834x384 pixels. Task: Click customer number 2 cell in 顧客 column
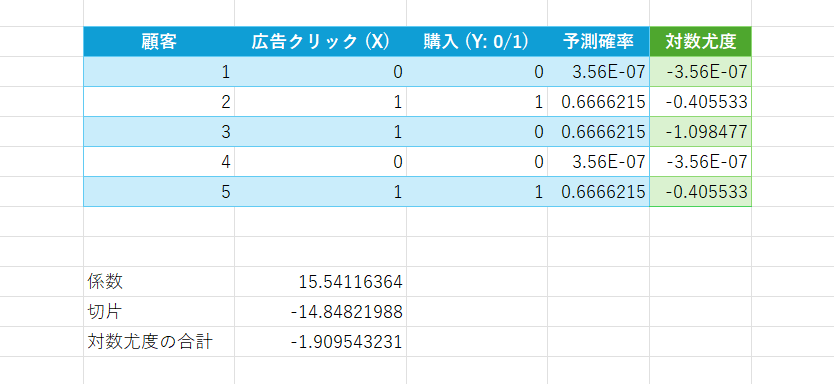point(159,102)
